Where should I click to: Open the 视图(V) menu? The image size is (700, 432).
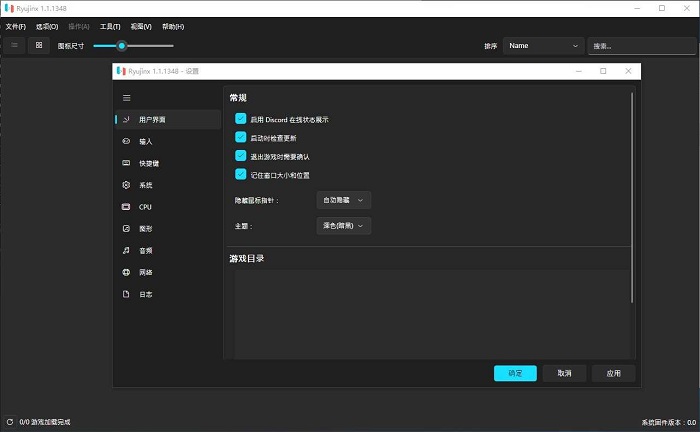click(141, 27)
